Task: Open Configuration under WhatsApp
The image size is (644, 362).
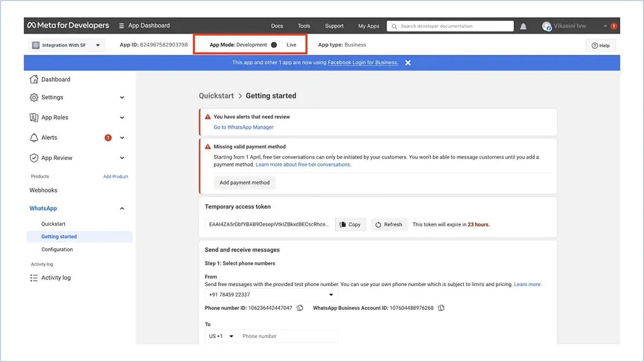Action: pos(57,249)
